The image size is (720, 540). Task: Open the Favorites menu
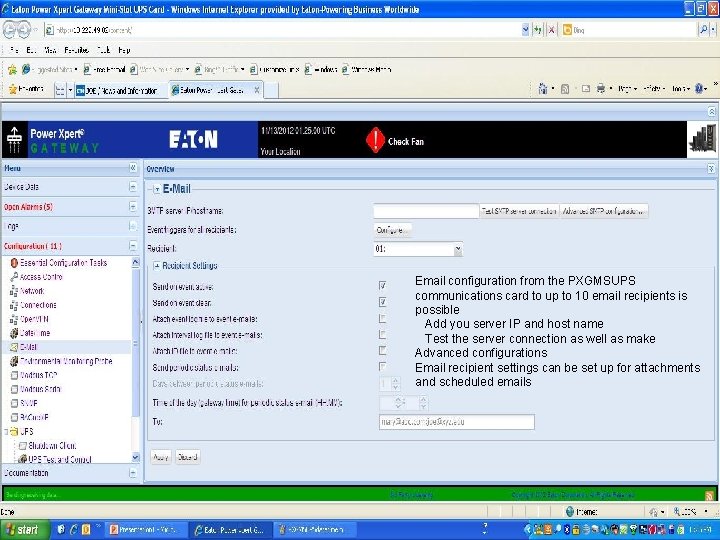[x=76, y=50]
